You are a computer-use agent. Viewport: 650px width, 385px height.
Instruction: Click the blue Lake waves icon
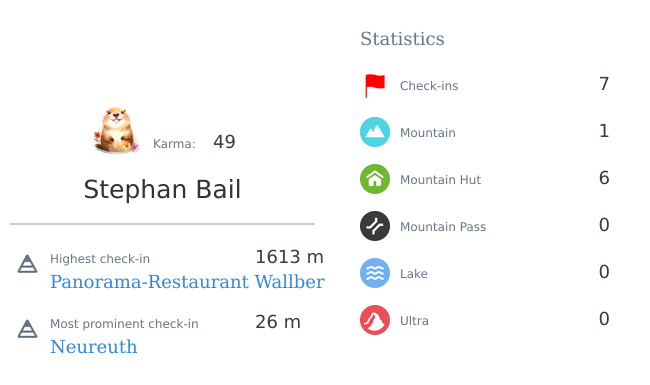pyautogui.click(x=375, y=273)
